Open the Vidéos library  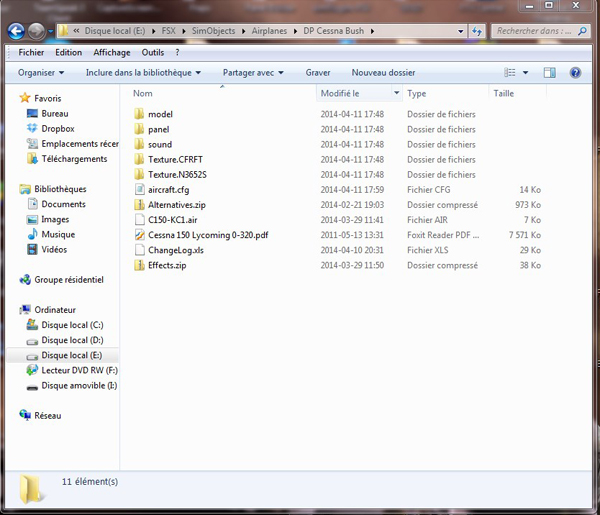click(54, 249)
